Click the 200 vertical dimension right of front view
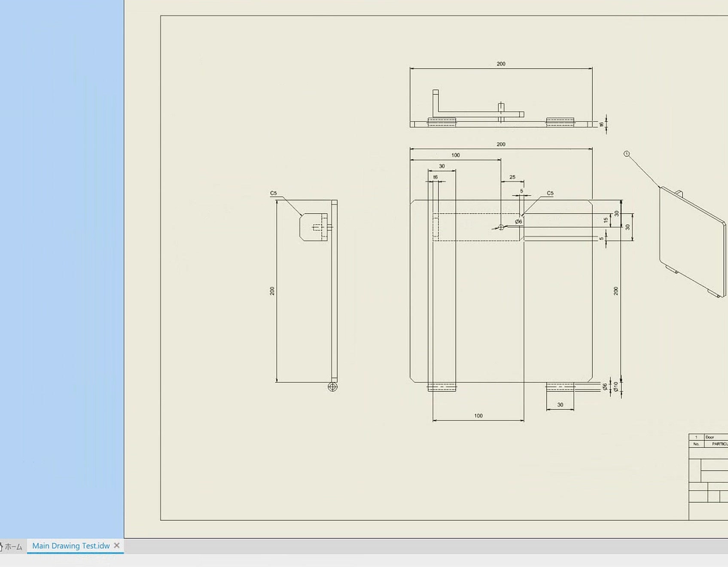728x567 pixels. pyautogui.click(x=616, y=291)
